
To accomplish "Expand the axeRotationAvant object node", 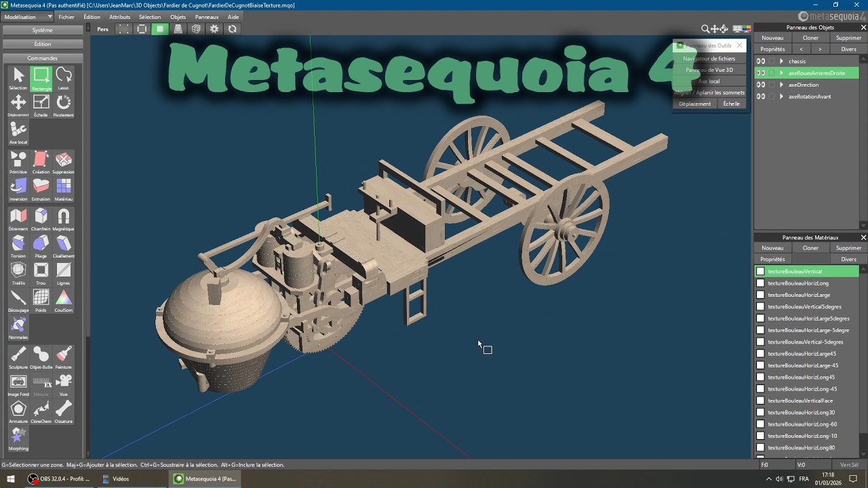I will [781, 96].
